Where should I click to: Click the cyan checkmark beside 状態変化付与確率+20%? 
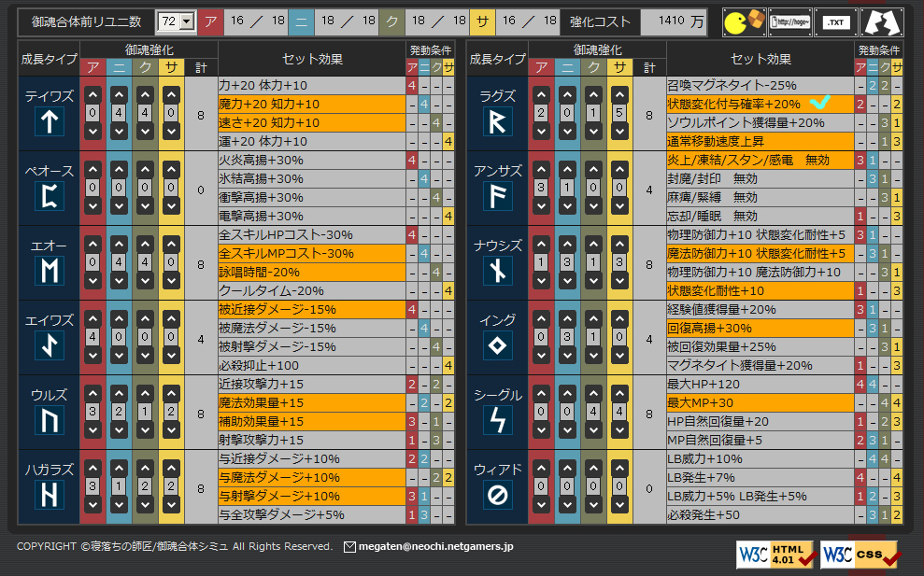coord(819,103)
